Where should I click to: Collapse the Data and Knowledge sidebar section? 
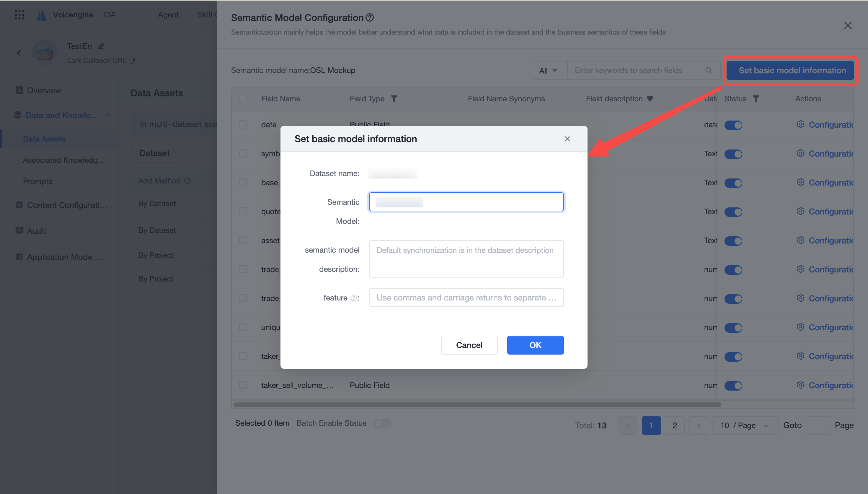click(107, 115)
